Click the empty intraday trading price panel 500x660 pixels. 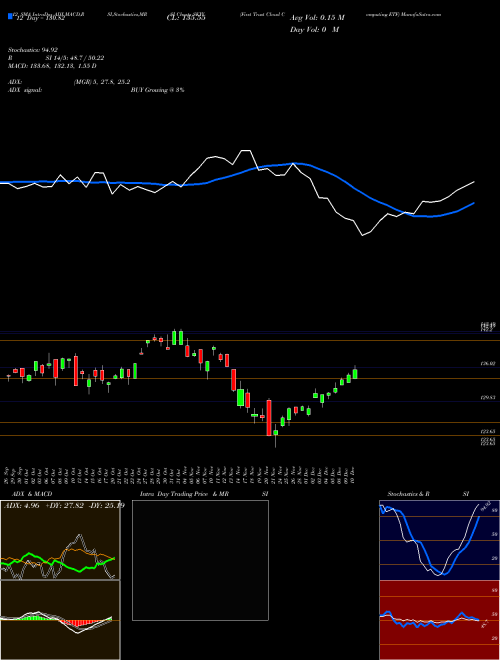[x=200, y=560]
